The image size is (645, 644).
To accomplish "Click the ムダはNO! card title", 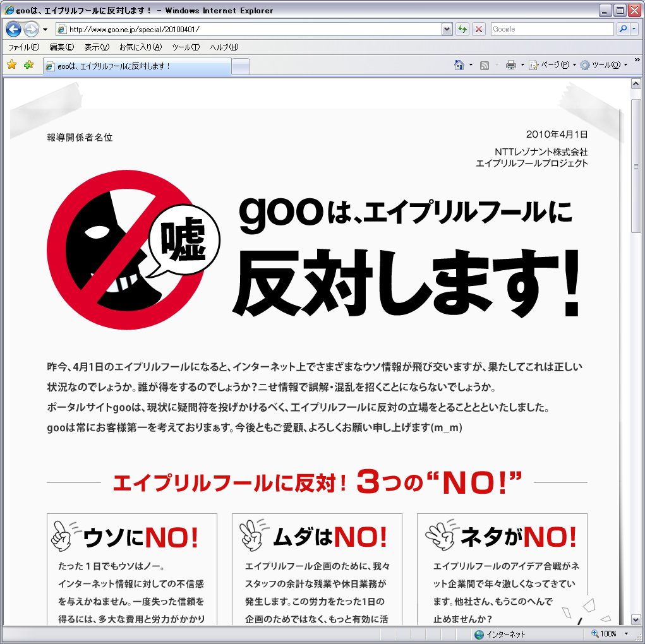I will click(x=330, y=537).
